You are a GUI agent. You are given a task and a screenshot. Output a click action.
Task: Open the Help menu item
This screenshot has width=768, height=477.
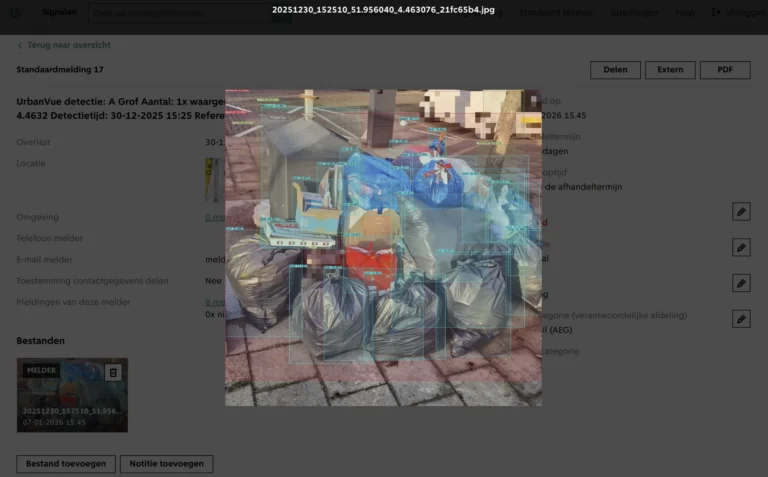click(685, 12)
